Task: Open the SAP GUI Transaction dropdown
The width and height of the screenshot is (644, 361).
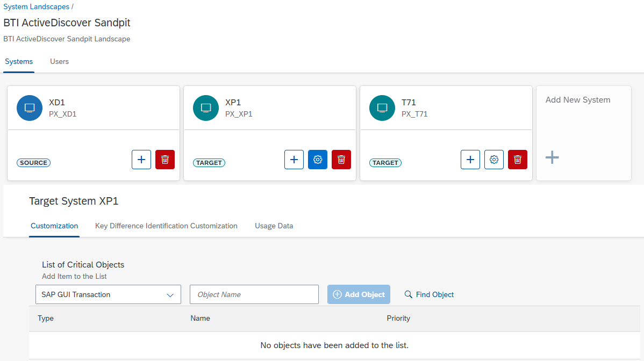Action: [108, 294]
